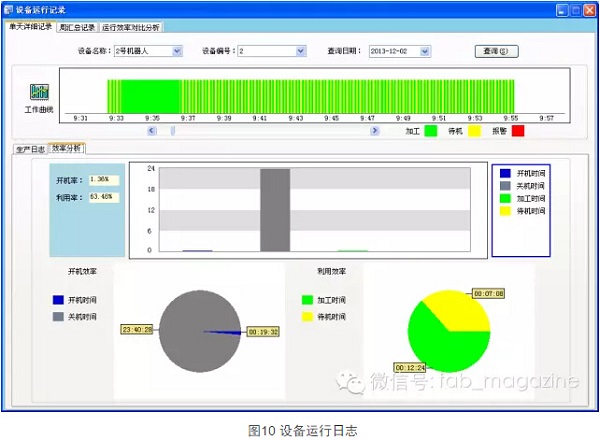Screen dimensions: 600x440
Task: Open the 运行效率对比分析 tab
Action: click(x=130, y=27)
